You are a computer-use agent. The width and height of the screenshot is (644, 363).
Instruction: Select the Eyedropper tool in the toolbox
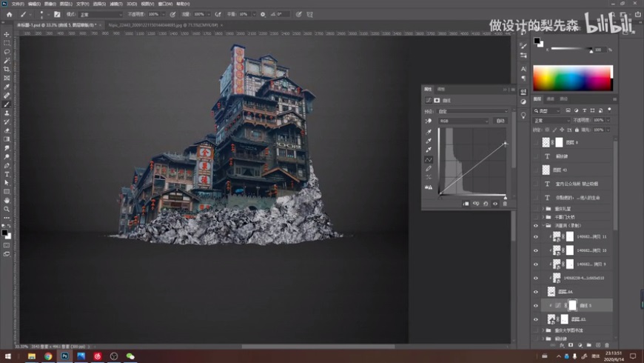7,87
